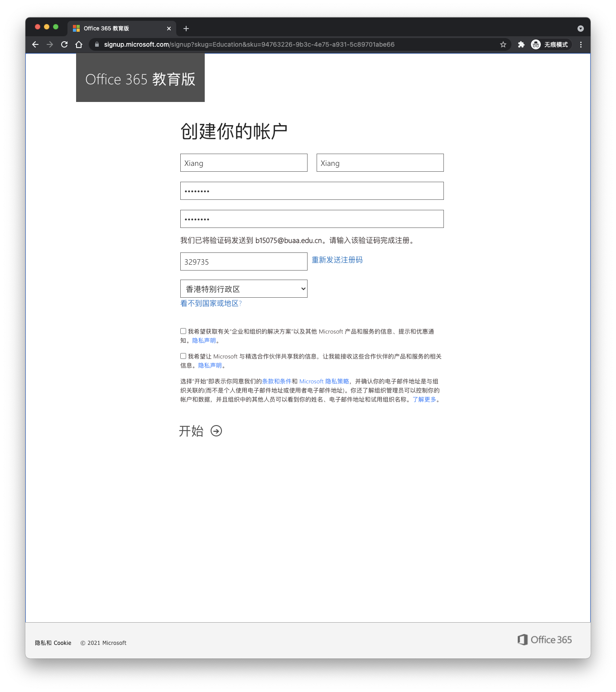Click the browser forward arrow

[50, 44]
